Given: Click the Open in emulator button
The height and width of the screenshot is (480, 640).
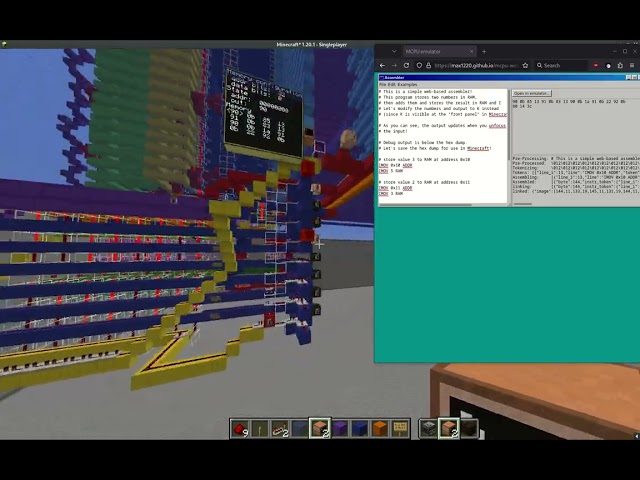Looking at the screenshot, I should coord(532,93).
